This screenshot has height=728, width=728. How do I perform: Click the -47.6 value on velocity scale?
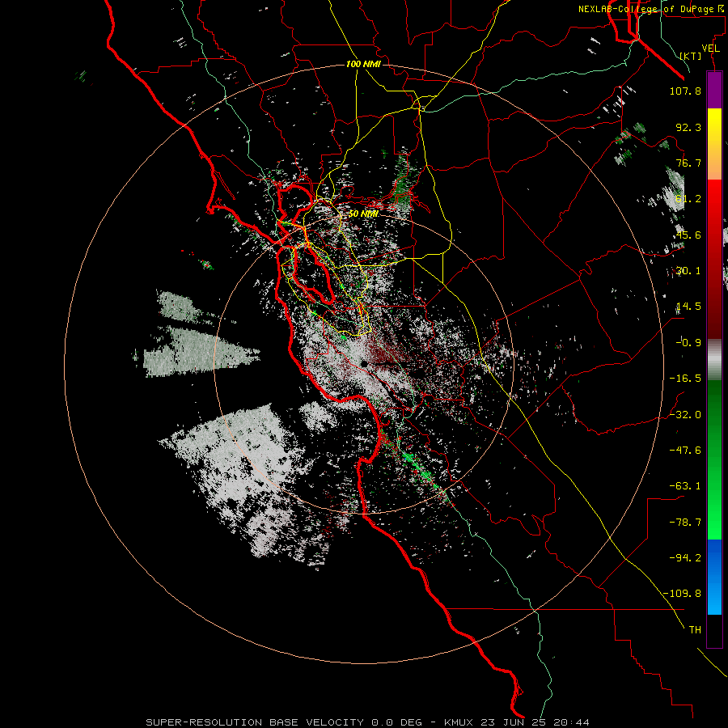(685, 451)
